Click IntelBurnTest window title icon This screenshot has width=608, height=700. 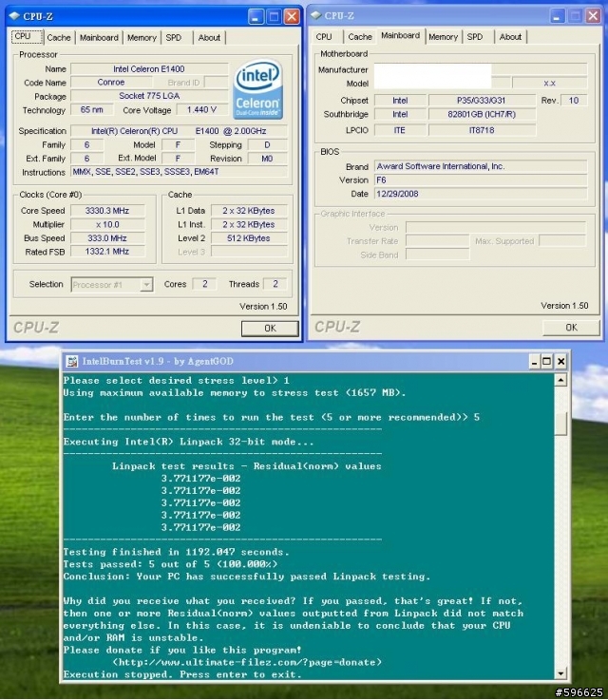coord(71,361)
